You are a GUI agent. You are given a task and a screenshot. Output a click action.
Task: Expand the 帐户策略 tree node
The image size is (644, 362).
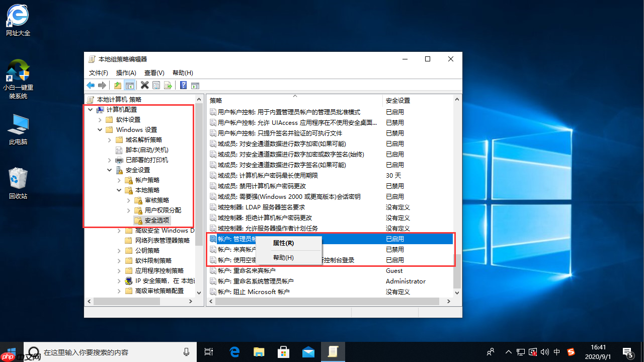[119, 180]
